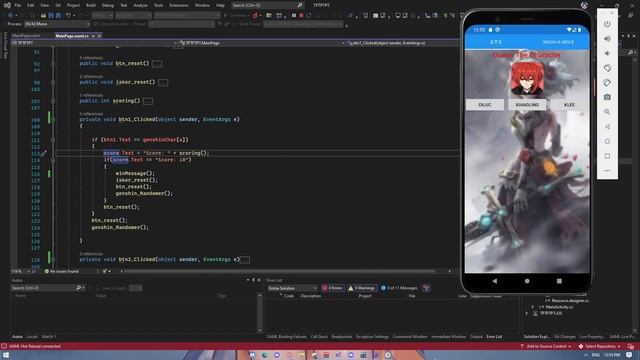This screenshot has height=360, width=640.
Task: Toggle the Errors filter in Error List
Action: [x=333, y=288]
